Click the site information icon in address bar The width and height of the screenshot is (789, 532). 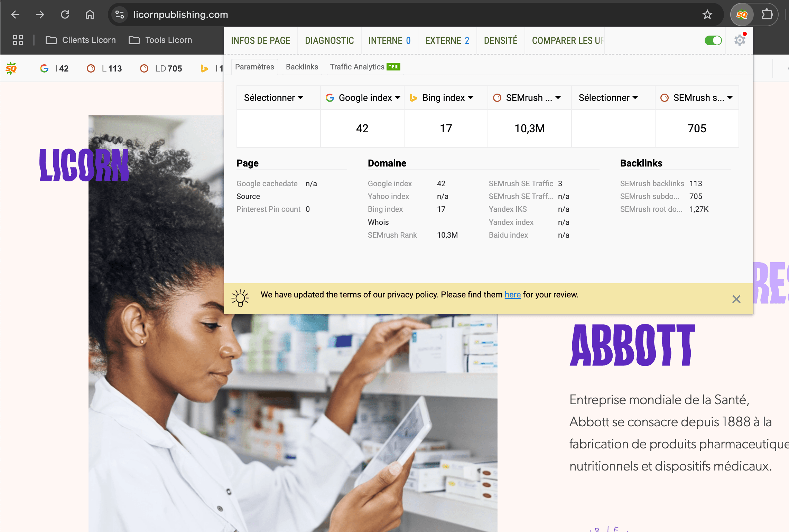[x=120, y=15]
